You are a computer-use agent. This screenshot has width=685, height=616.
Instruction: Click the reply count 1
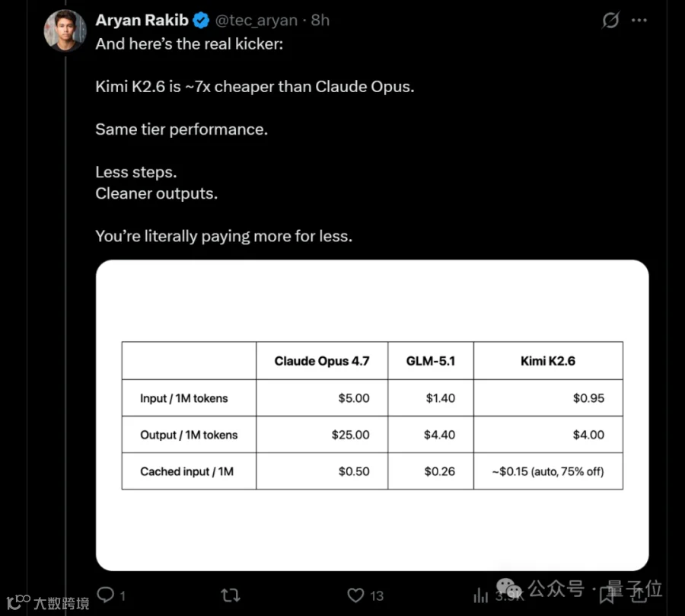(123, 595)
